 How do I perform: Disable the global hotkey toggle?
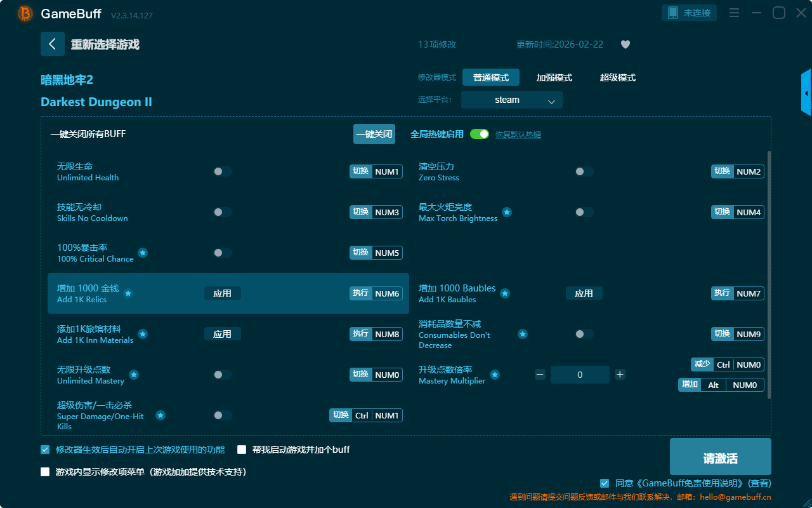coord(480,134)
